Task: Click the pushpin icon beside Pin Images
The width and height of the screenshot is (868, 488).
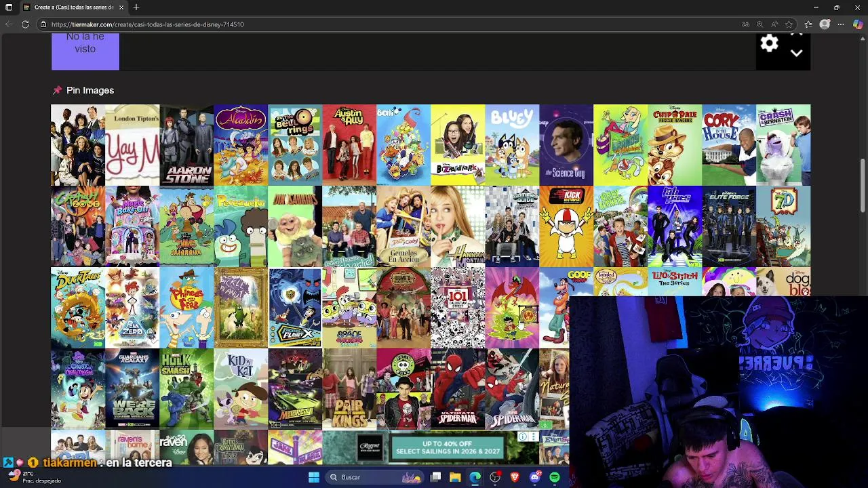Action: pos(57,90)
